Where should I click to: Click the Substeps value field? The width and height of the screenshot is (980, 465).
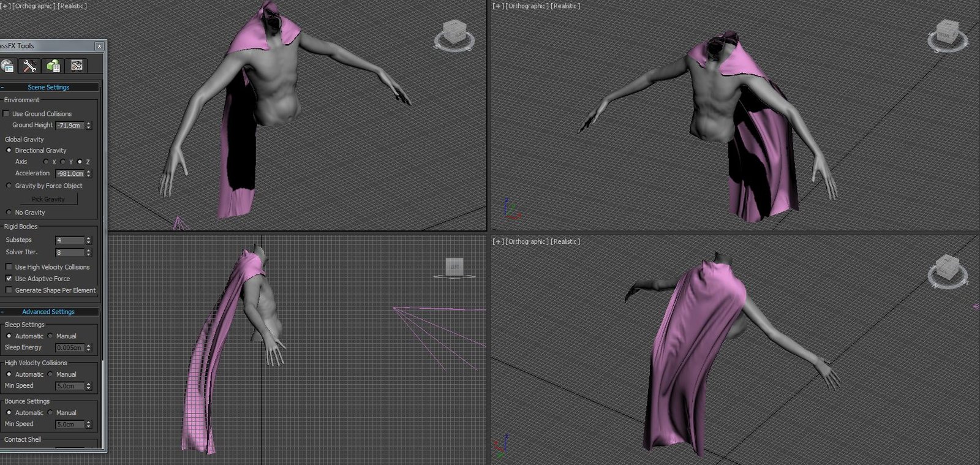[x=69, y=240]
